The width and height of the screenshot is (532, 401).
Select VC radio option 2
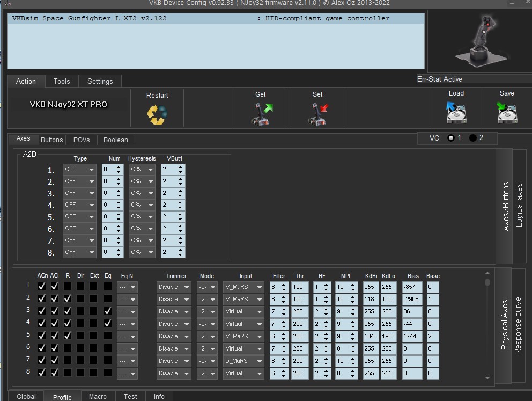pyautogui.click(x=472, y=138)
